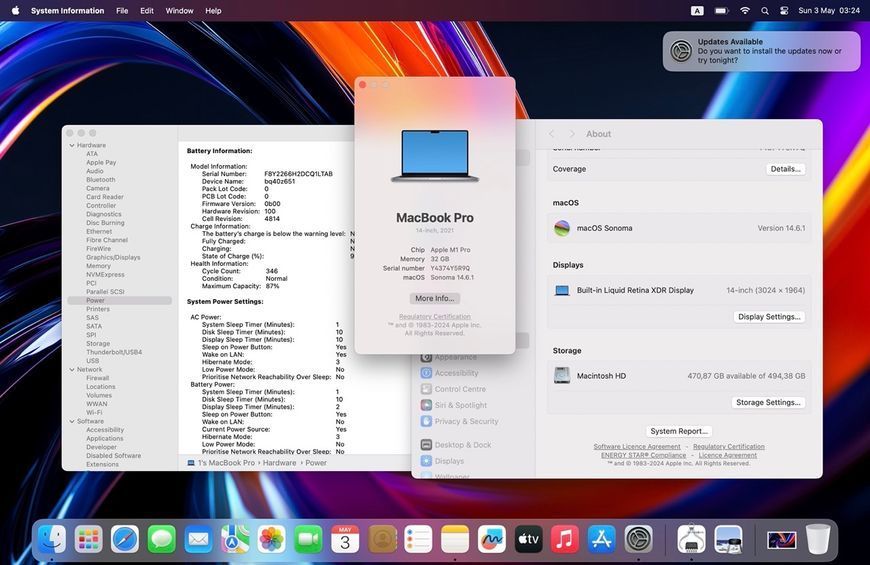The image size is (870, 565).
Task: Select Graphics/Displays in the Hardware list
Action: click(x=113, y=258)
